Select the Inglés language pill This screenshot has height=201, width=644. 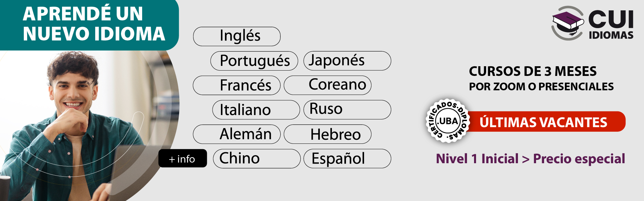click(x=237, y=36)
